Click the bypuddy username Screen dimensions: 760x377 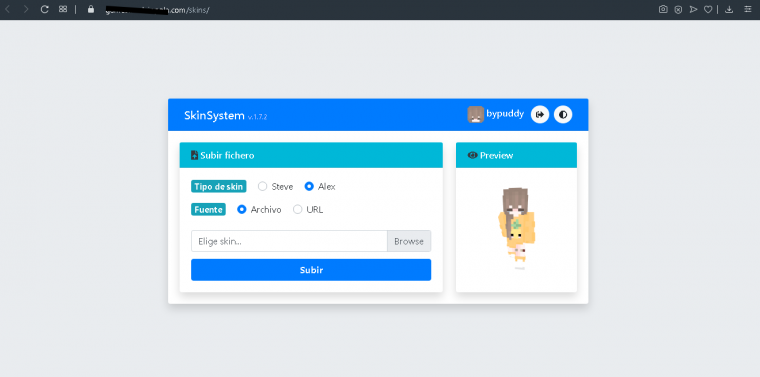(x=505, y=114)
